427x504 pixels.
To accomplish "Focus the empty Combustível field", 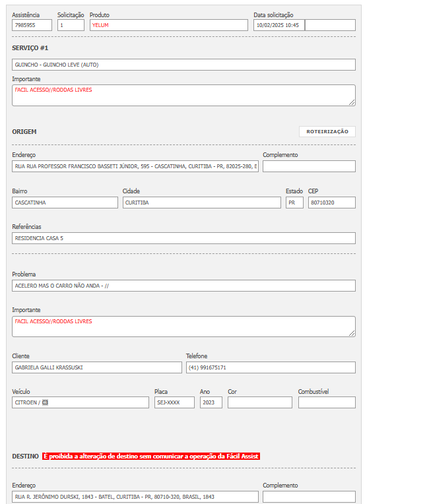I will (x=327, y=402).
